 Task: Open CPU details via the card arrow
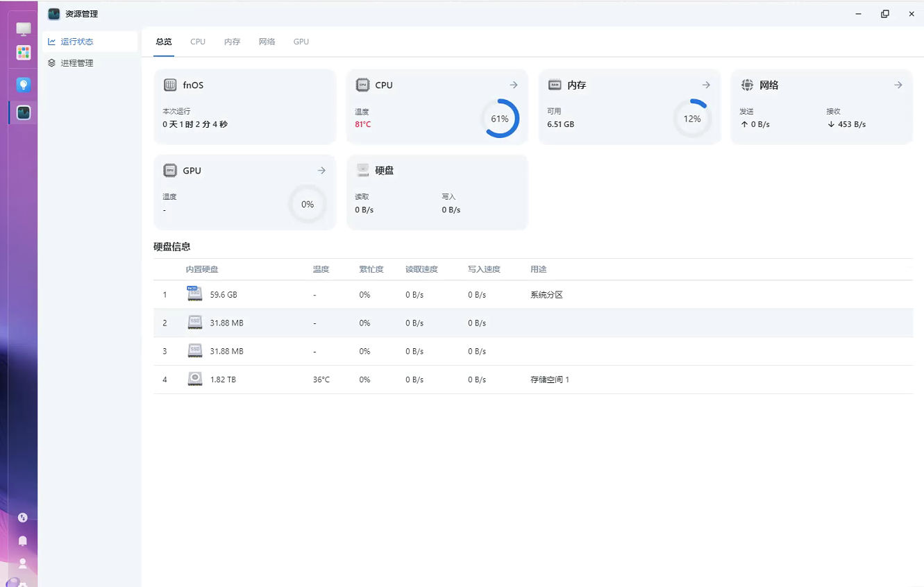tap(514, 85)
